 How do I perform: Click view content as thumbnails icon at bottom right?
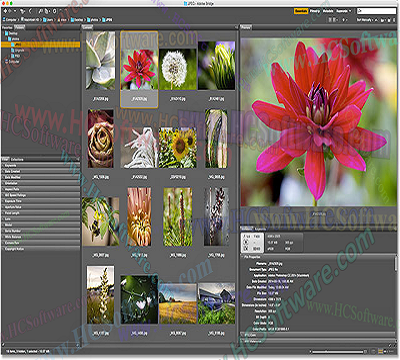coord(380,351)
